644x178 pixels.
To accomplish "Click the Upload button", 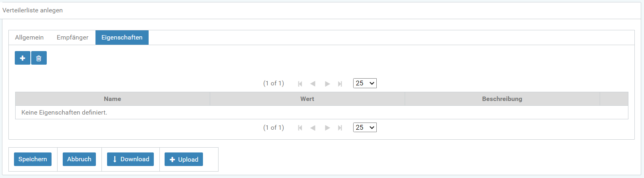I will 184,159.
